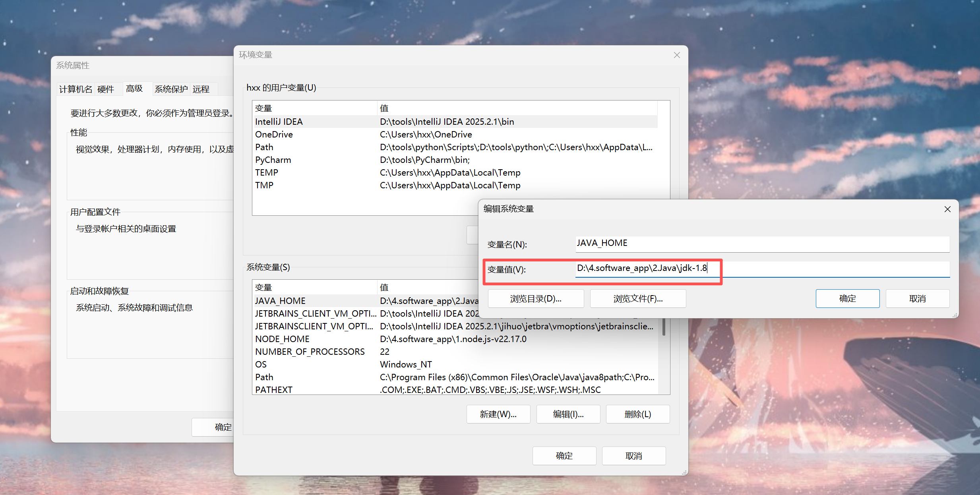Viewport: 980px width, 495px height.
Task: Open the 硬件 tab
Action: [106, 89]
